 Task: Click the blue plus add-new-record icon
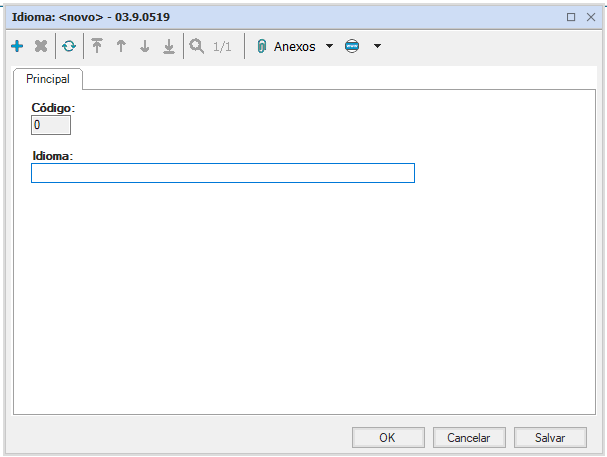pyautogui.click(x=17, y=46)
